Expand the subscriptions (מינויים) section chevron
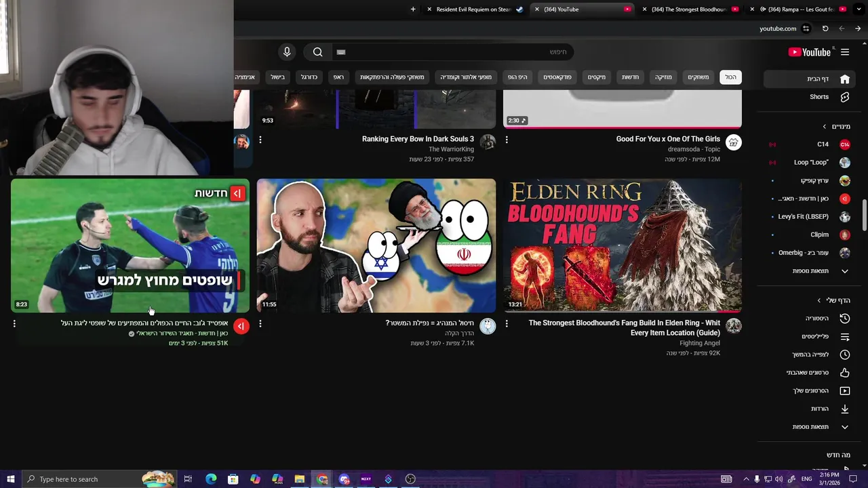Screen dimensions: 868x488 click(x=825, y=127)
